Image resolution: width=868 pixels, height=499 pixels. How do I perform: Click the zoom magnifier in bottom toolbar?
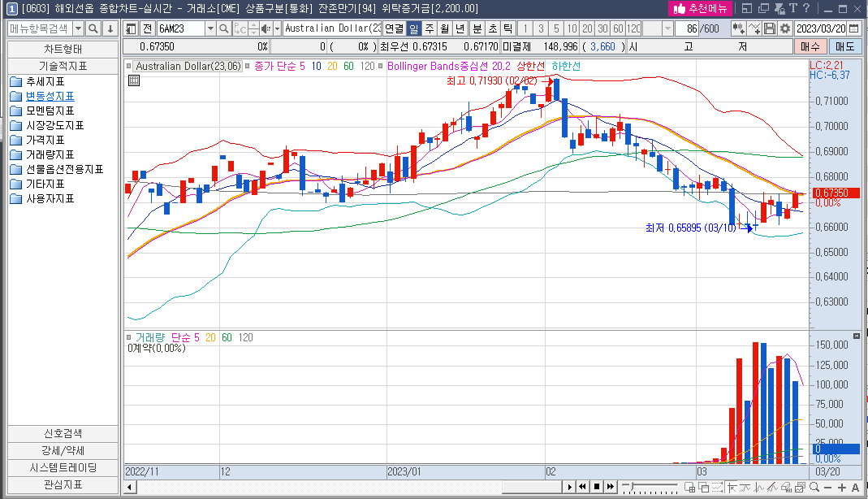(x=814, y=487)
